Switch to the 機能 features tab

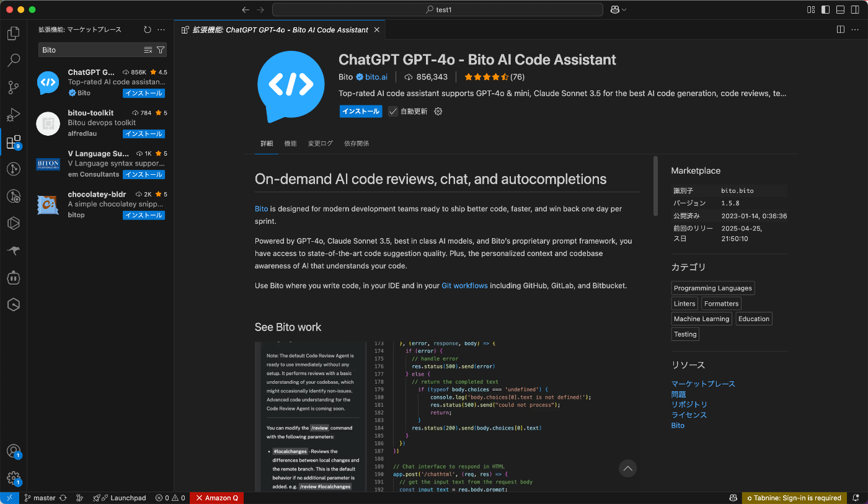[x=290, y=143]
